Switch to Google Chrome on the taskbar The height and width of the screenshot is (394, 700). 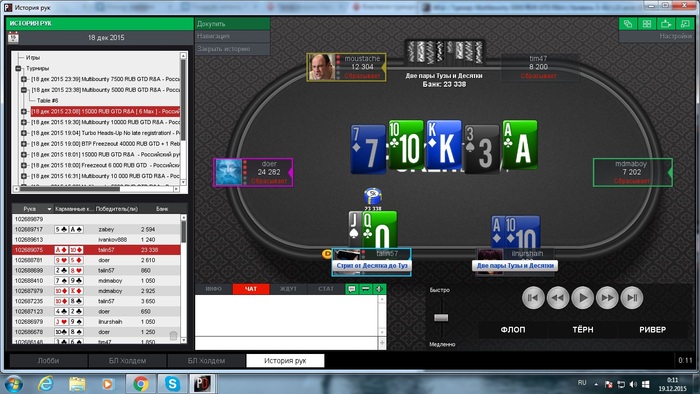tap(141, 384)
